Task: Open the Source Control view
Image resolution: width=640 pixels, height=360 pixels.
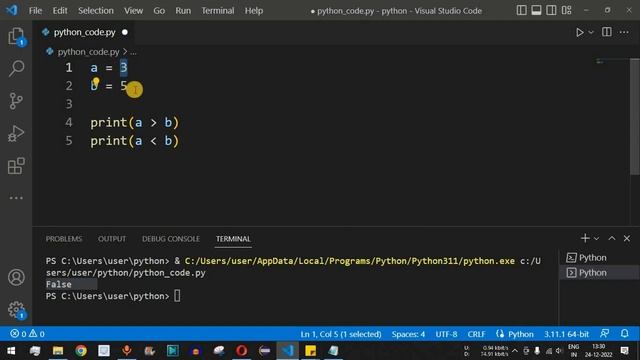Action: pyautogui.click(x=16, y=101)
